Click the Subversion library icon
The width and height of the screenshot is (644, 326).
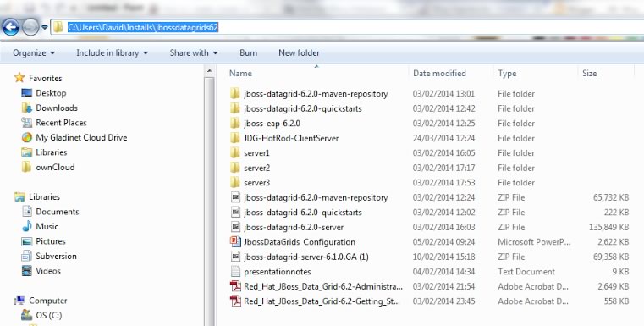27,256
